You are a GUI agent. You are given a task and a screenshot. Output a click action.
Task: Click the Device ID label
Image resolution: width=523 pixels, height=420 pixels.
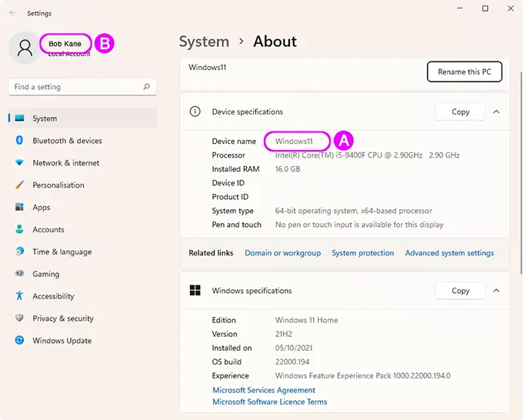[x=228, y=183]
